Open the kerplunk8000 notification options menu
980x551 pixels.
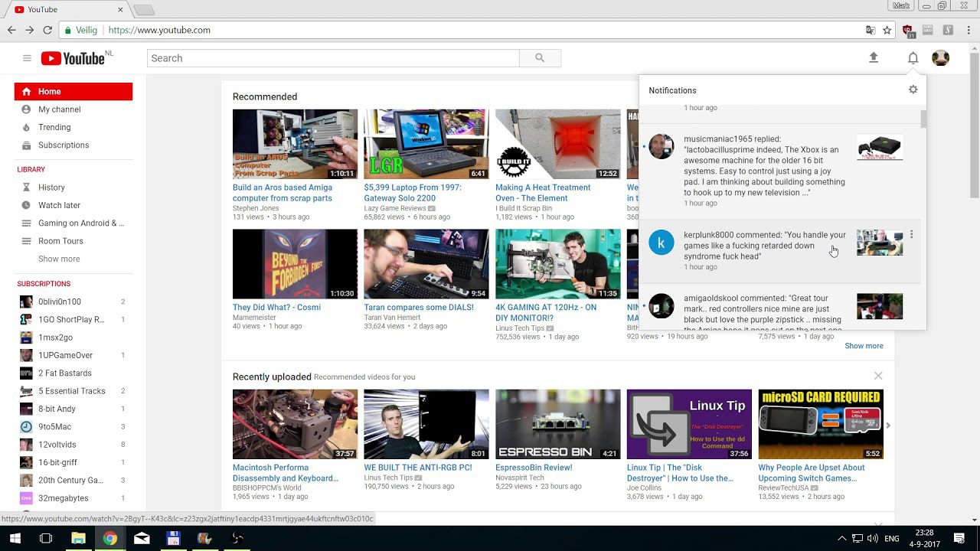click(x=911, y=235)
